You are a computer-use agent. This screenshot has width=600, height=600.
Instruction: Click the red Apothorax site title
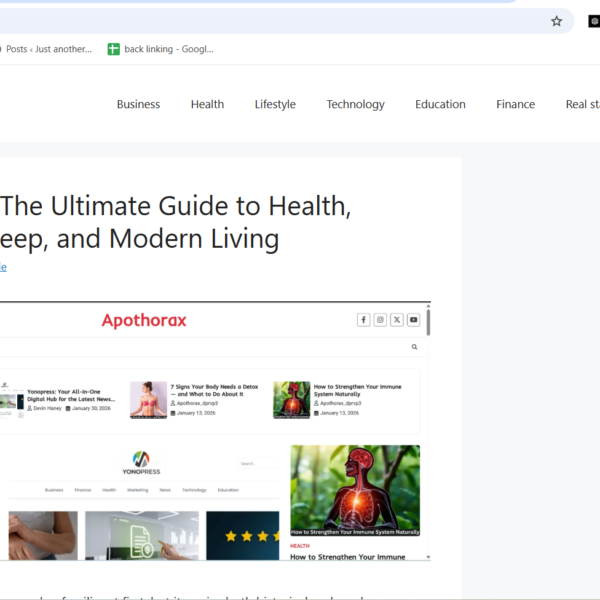(x=144, y=320)
